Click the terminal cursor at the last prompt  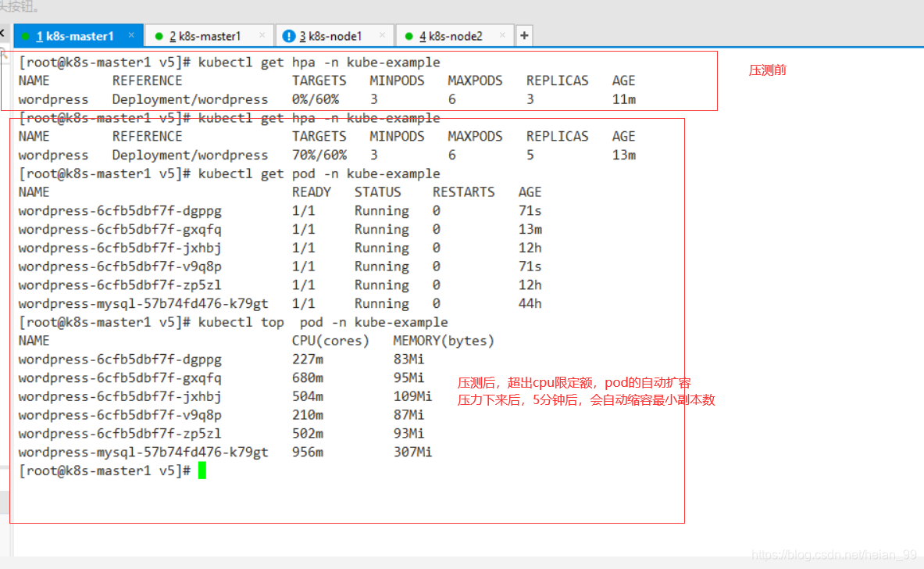pos(202,471)
